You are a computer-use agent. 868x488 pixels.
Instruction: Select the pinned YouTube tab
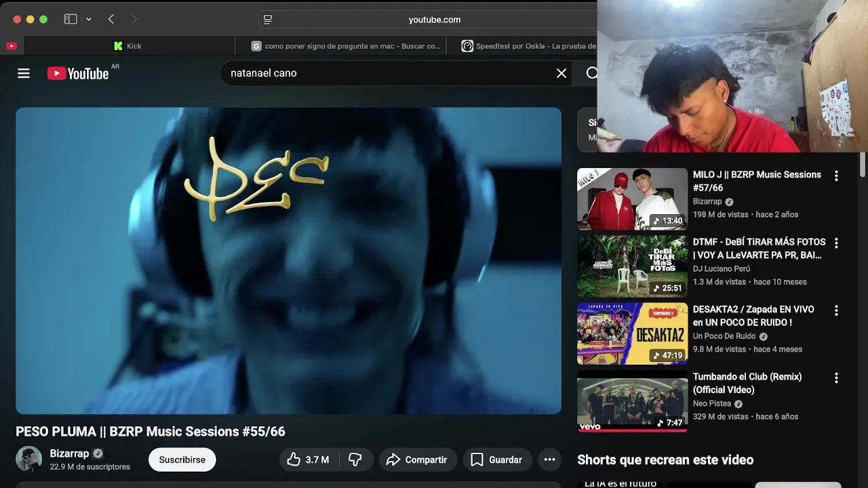point(12,46)
